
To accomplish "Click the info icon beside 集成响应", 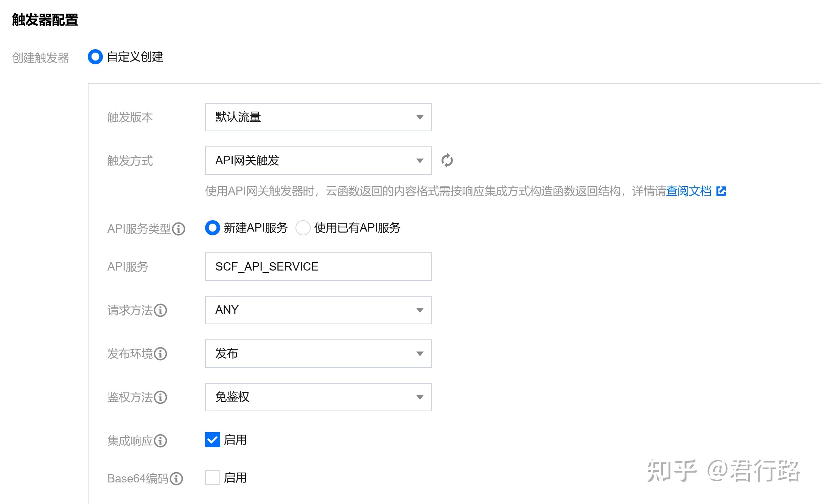I will [160, 441].
